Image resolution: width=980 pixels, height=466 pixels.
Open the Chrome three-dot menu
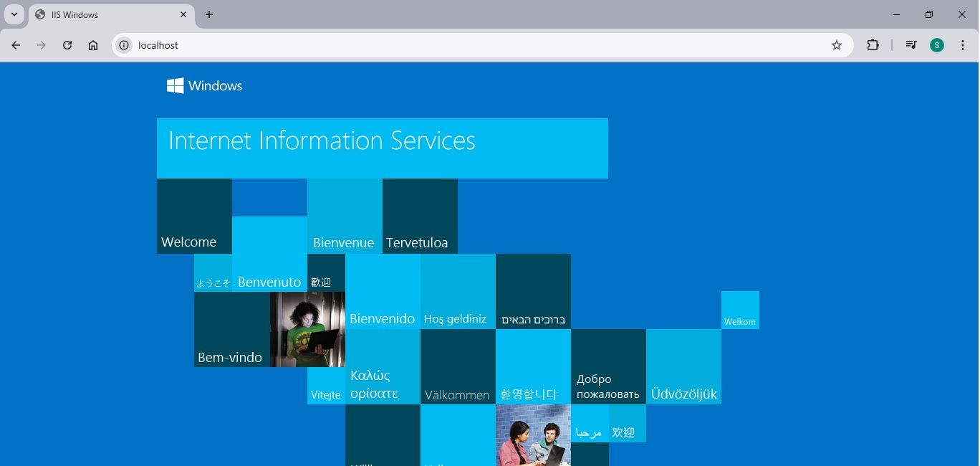(963, 44)
